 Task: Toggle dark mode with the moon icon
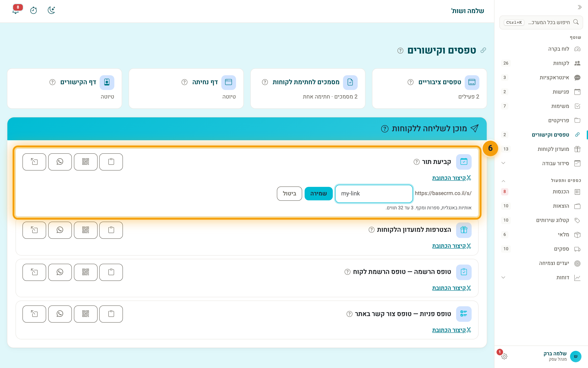pos(51,10)
